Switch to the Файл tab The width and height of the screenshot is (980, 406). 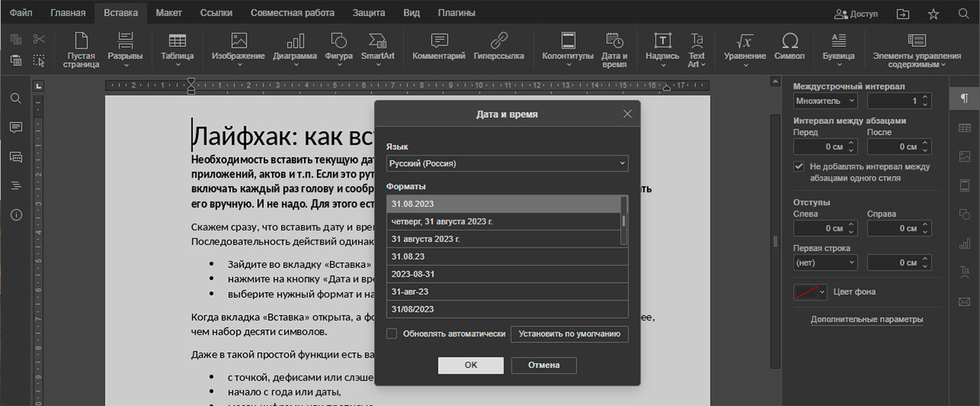tap(21, 13)
